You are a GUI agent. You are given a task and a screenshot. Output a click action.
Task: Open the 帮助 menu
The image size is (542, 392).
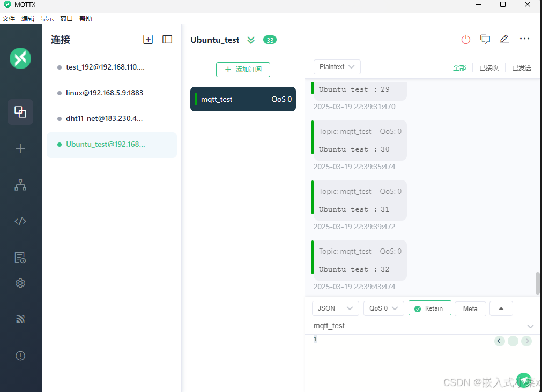[86, 18]
